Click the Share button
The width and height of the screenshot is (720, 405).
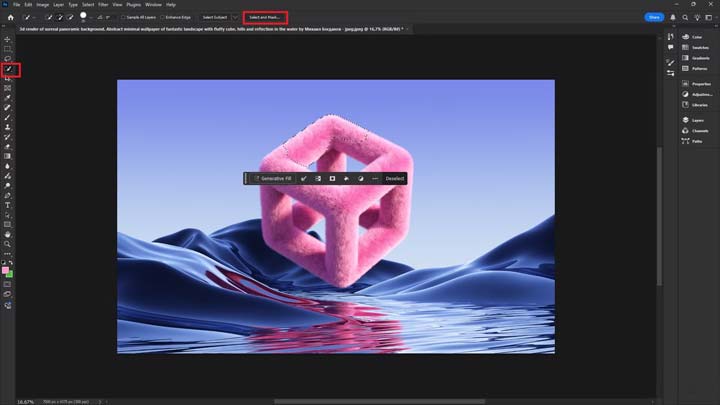654,17
